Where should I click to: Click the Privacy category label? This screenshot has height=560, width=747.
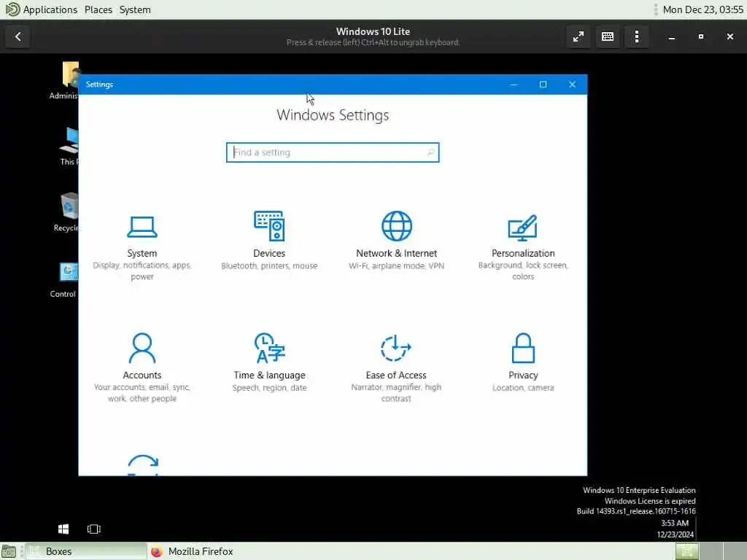click(523, 376)
